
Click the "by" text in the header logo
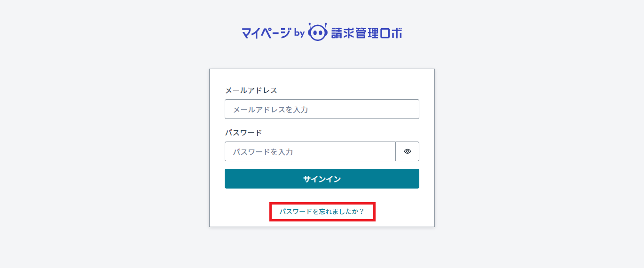pos(299,33)
